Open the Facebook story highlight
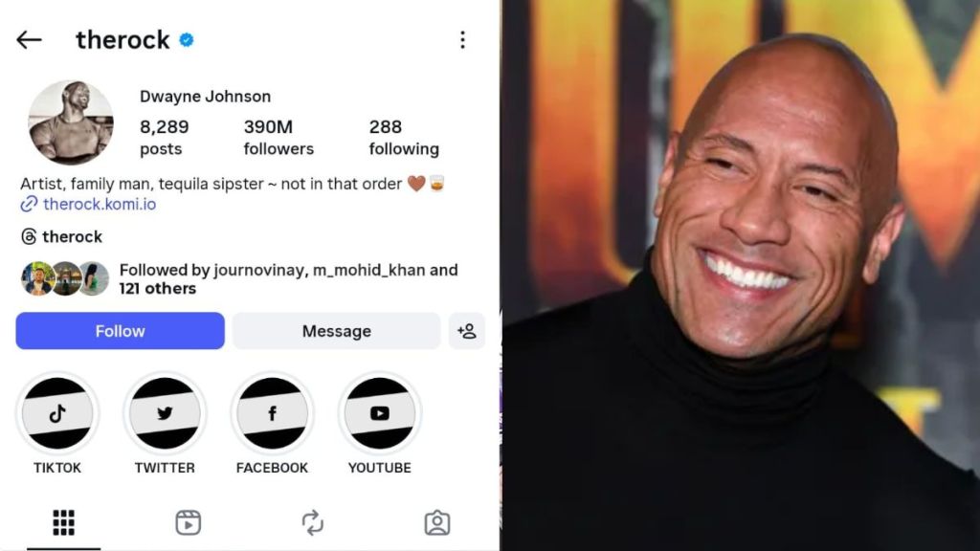This screenshot has width=980, height=551. (272, 413)
